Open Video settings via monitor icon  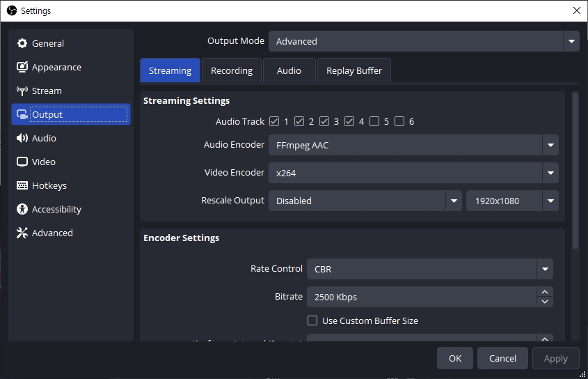click(22, 162)
